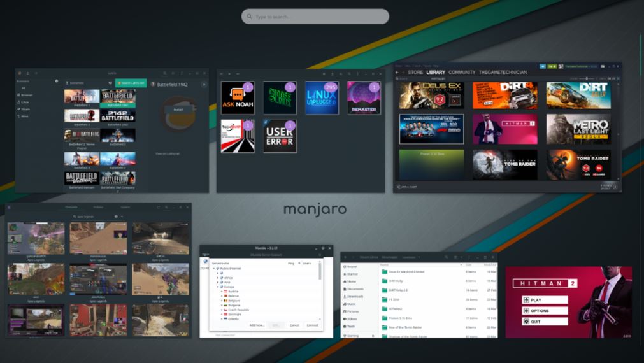Select Steam runner in Lutris sidebar
This screenshot has width=644, height=363.
pos(24,110)
